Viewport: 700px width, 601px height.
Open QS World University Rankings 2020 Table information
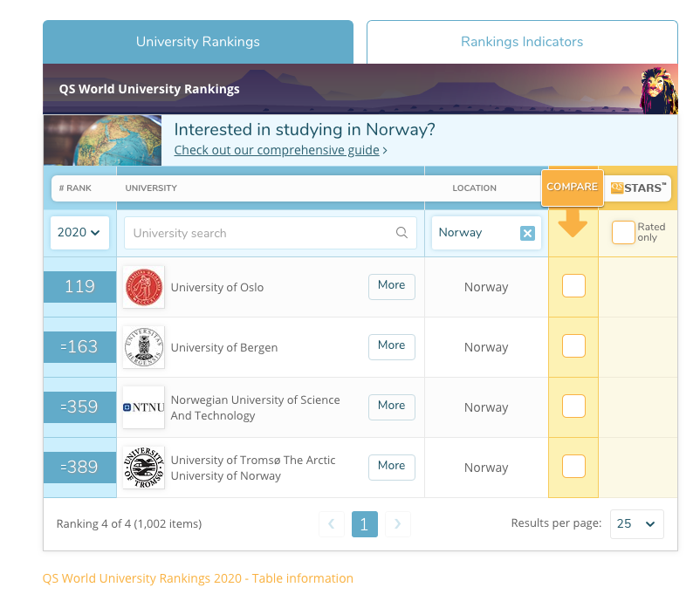click(x=198, y=578)
